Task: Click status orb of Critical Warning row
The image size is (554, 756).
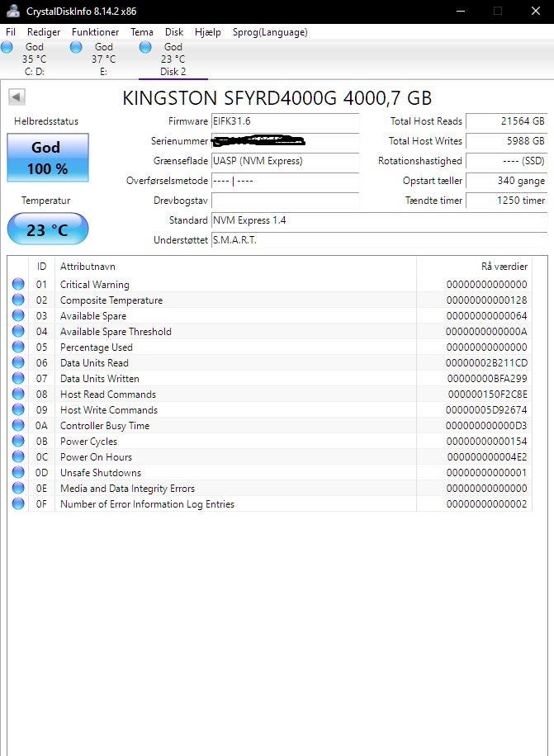Action: (18, 284)
